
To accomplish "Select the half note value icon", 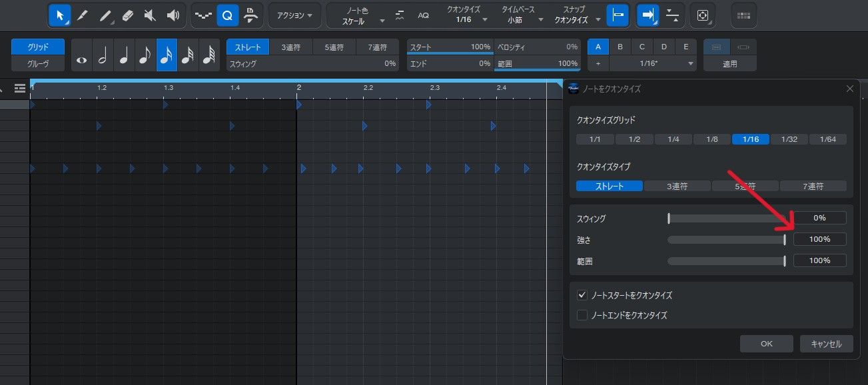I will pyautogui.click(x=103, y=55).
